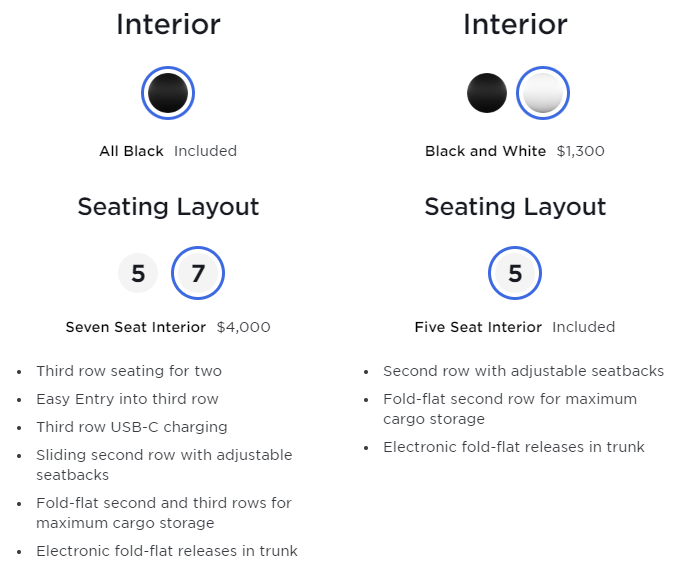The height and width of the screenshot is (568, 684).
Task: Choose the white interior color swatch
Action: 543,94
